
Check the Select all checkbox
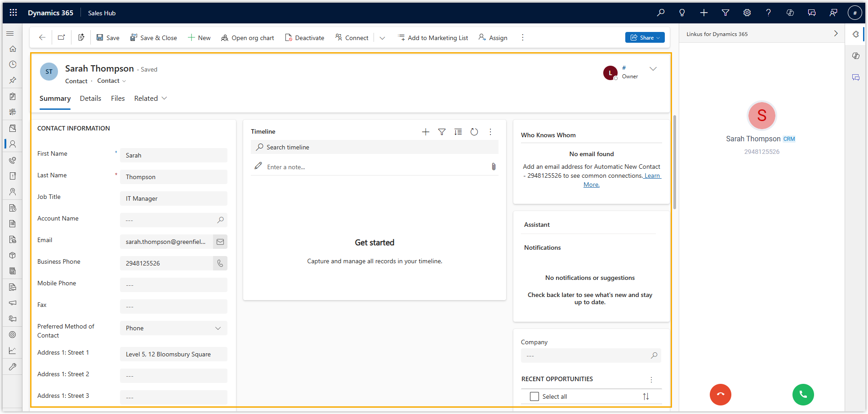click(x=534, y=396)
